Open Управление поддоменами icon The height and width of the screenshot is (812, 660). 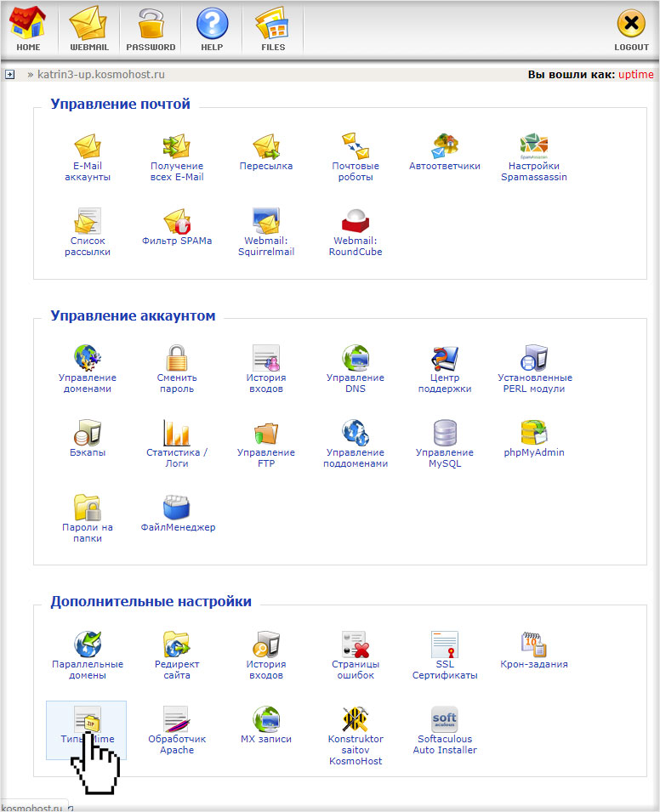coord(356,433)
